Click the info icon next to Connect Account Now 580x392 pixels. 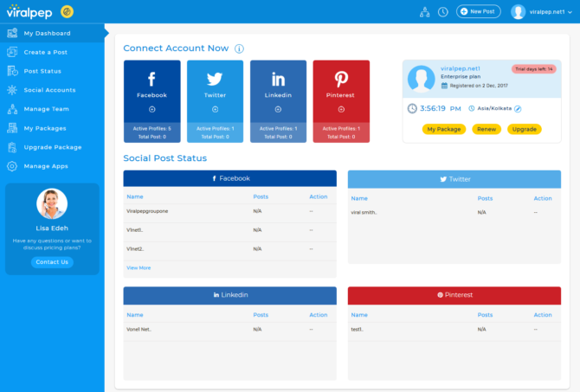(x=239, y=48)
